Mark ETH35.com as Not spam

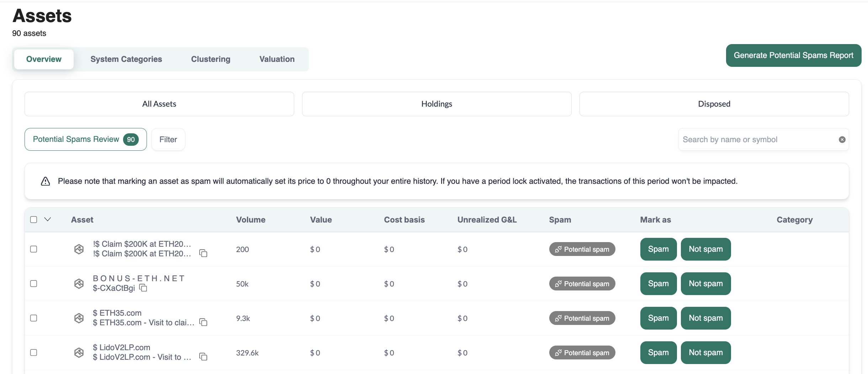(705, 318)
